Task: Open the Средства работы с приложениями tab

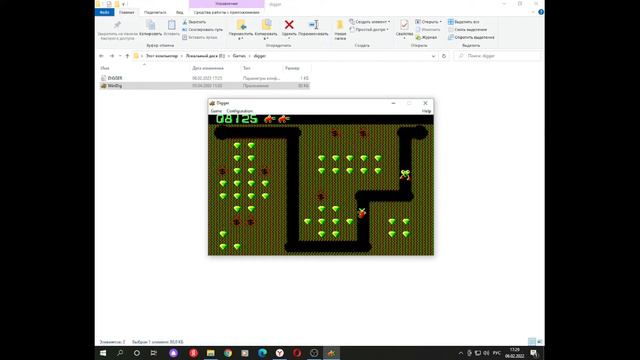Action: (x=227, y=12)
